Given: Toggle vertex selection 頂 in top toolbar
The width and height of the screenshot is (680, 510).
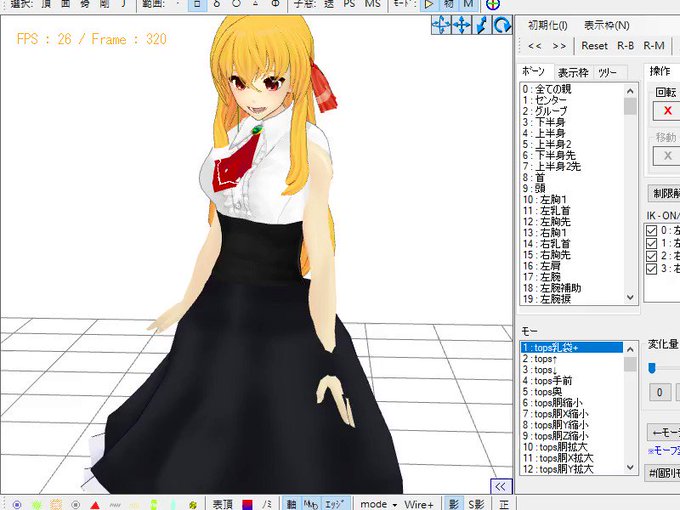Looking at the screenshot, I should click(x=46, y=4).
